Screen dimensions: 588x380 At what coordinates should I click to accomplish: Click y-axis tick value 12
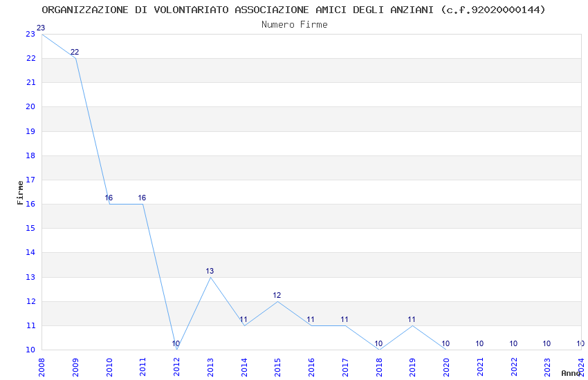[30, 301]
